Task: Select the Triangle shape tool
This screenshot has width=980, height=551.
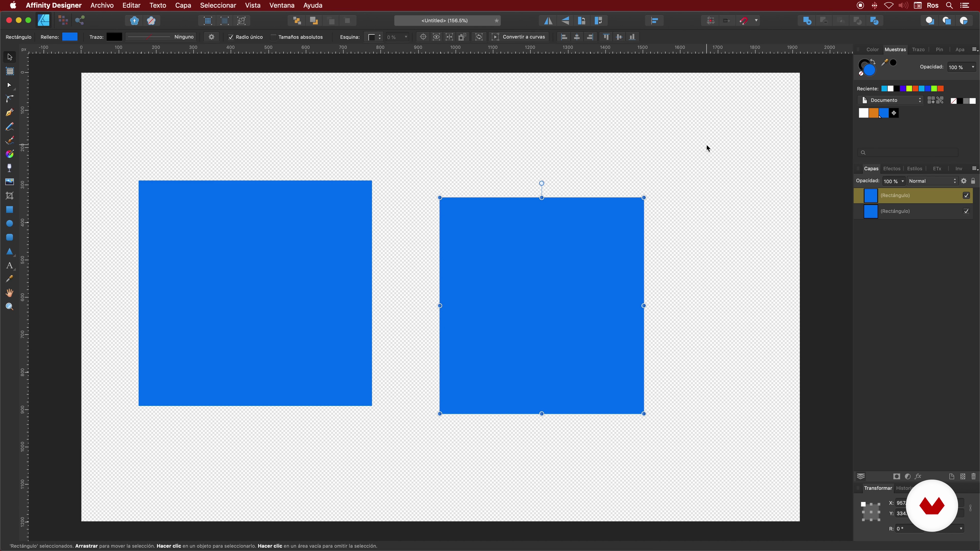Action: click(x=9, y=251)
